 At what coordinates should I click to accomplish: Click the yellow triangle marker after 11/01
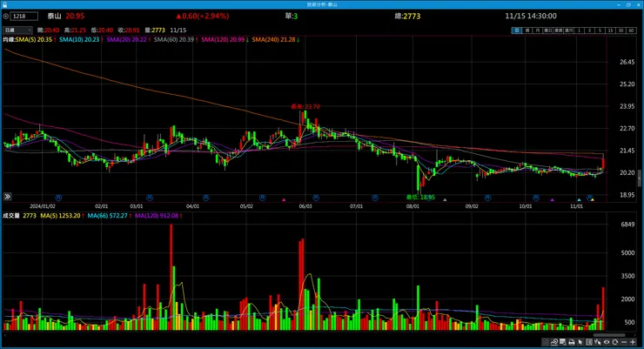click(593, 200)
